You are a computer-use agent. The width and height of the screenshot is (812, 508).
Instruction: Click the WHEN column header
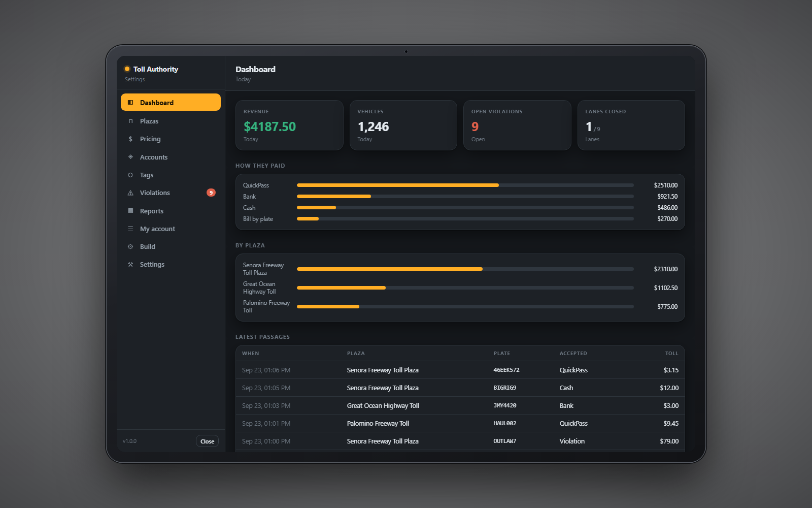(x=251, y=354)
